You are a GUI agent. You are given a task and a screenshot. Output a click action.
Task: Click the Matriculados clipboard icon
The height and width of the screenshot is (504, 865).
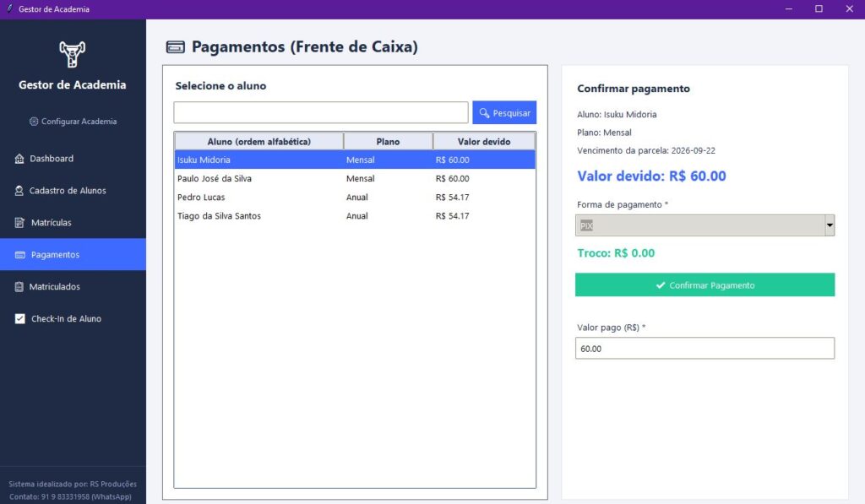coord(19,287)
